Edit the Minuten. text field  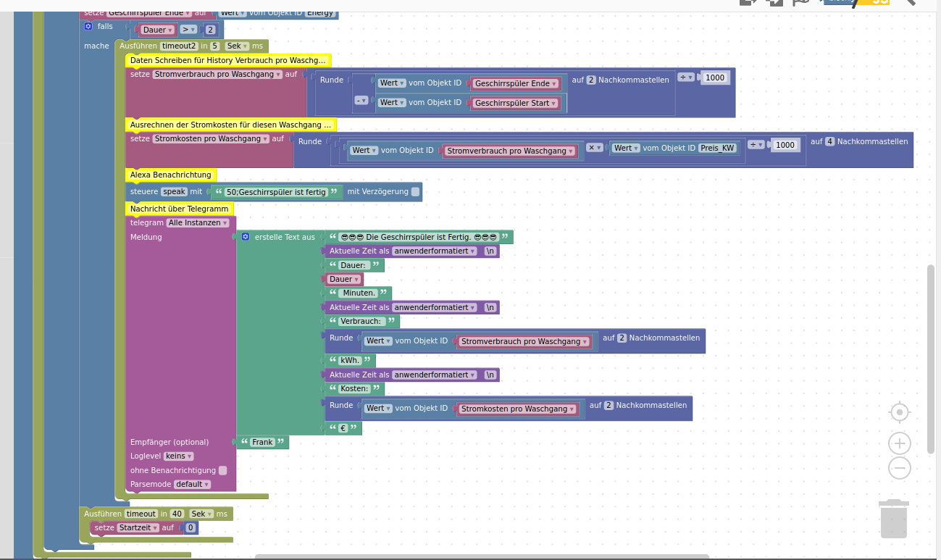pos(359,293)
